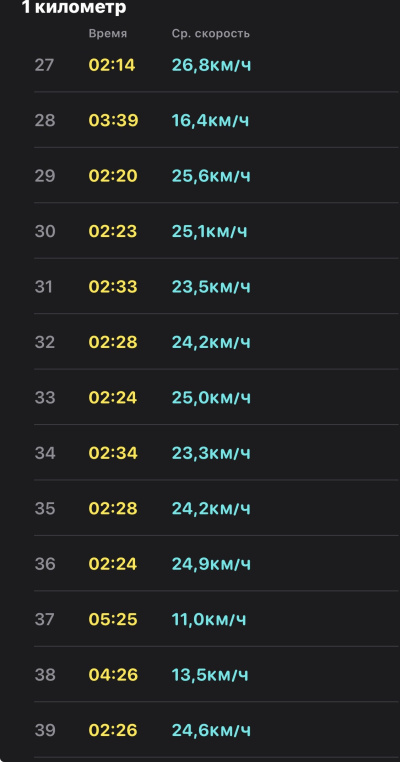Click the 02:34 time on row 34
This screenshot has width=400, height=762.
click(113, 453)
